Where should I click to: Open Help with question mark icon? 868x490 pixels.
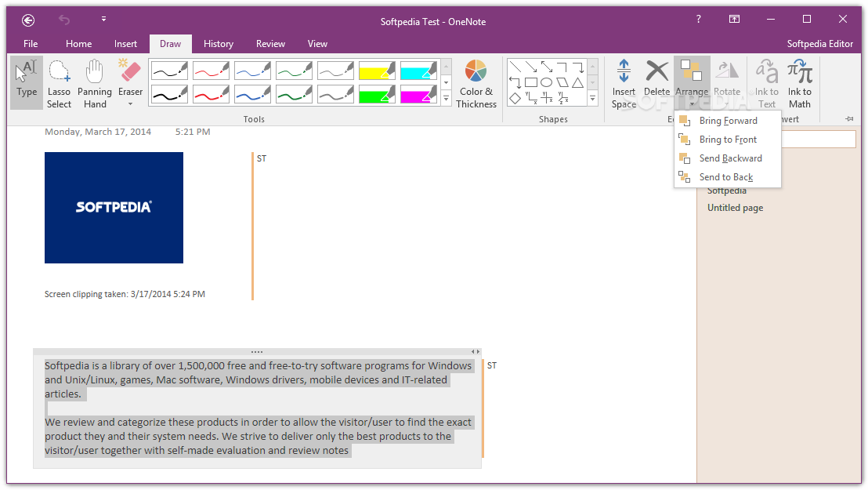(x=699, y=20)
